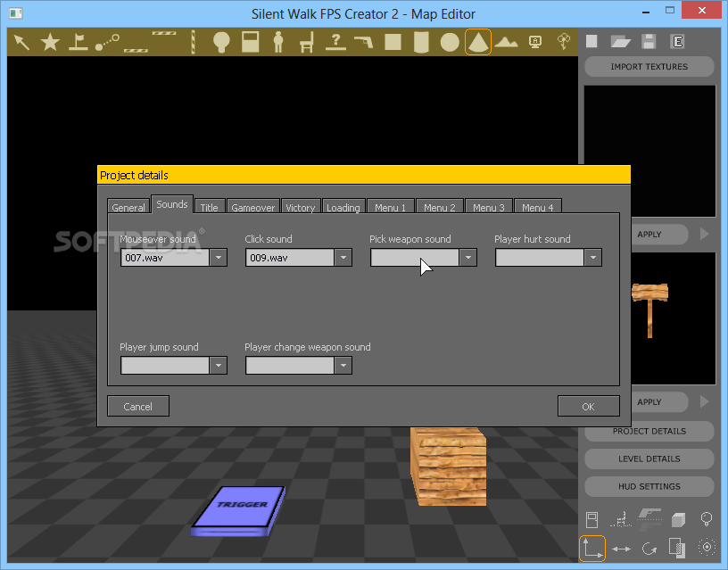Expand the Player hurt sound dropdown
Image resolution: width=728 pixels, height=570 pixels.
coord(593,258)
